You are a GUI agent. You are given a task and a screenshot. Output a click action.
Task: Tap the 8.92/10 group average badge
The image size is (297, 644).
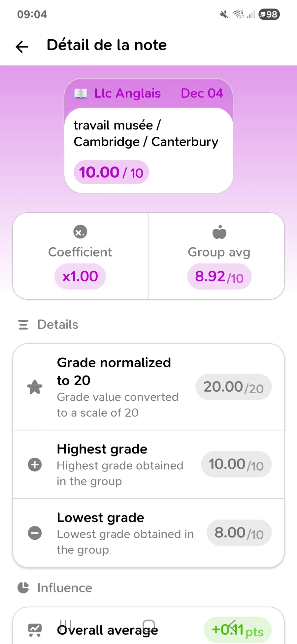pos(219,277)
